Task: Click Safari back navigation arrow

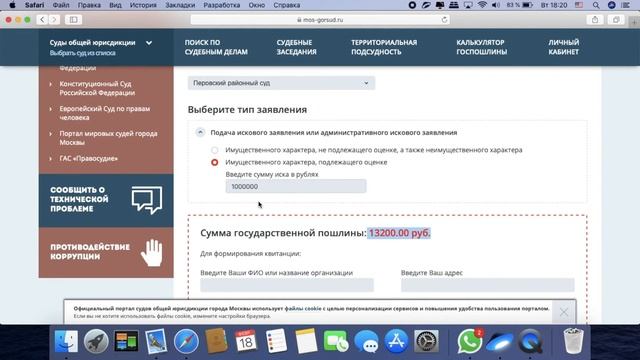Action: tap(42, 20)
